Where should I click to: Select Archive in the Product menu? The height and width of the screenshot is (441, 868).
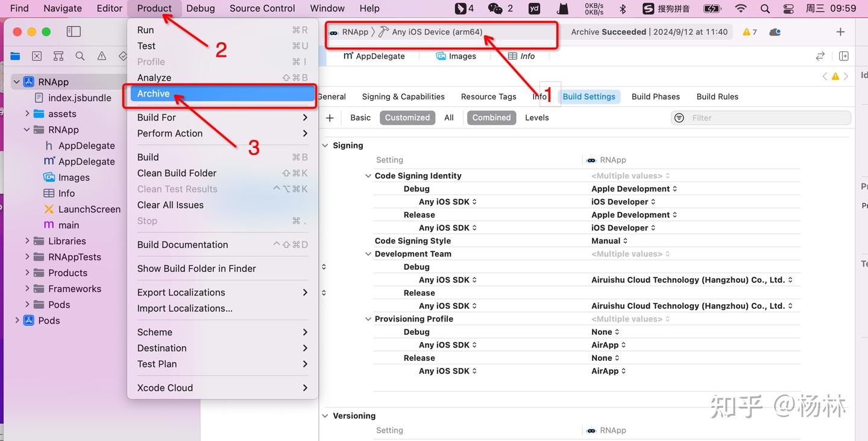point(221,94)
